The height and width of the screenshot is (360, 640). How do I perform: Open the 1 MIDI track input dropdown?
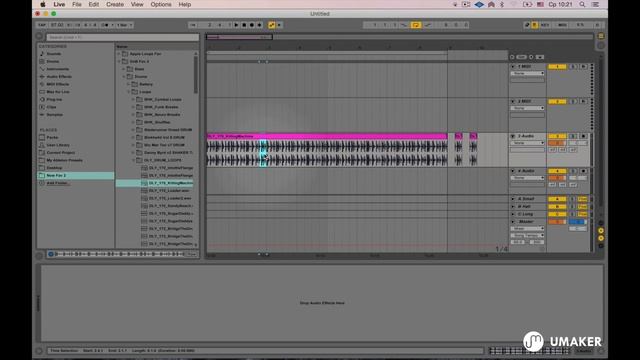pyautogui.click(x=527, y=73)
